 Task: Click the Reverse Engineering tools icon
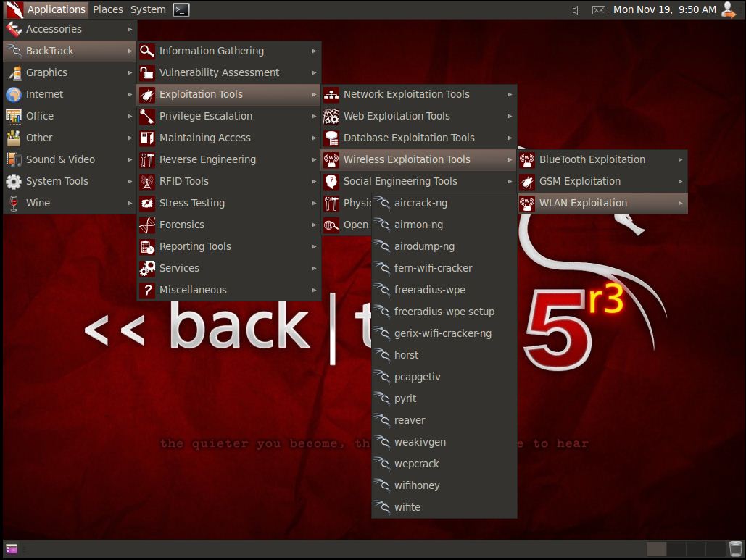[147, 159]
